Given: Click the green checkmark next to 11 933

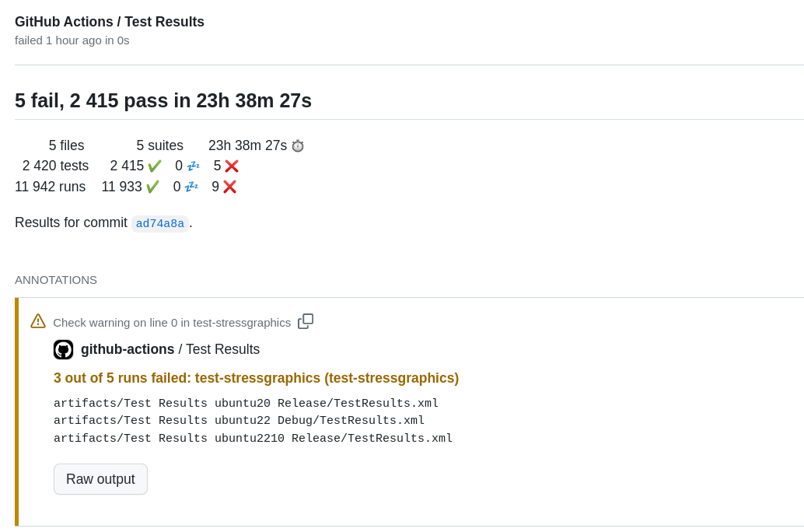Looking at the screenshot, I should (152, 187).
